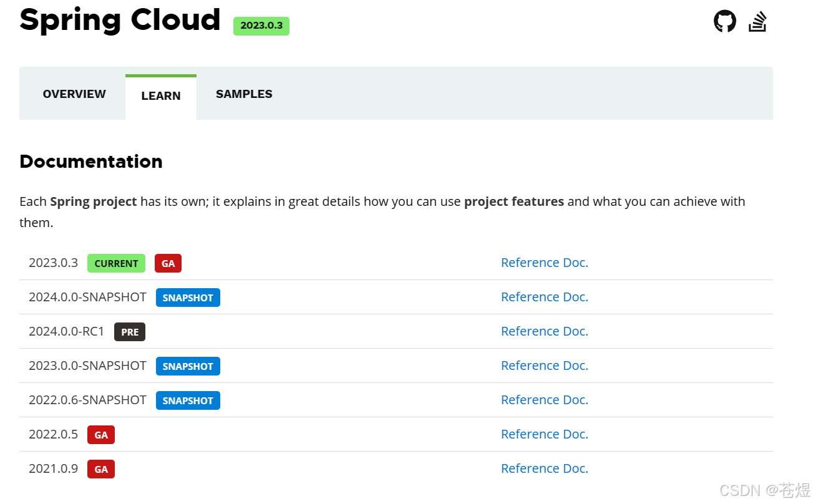Viewport: 813px width, 504px height.
Task: Click the GA badge on row 2023.0.3
Action: [x=167, y=263]
